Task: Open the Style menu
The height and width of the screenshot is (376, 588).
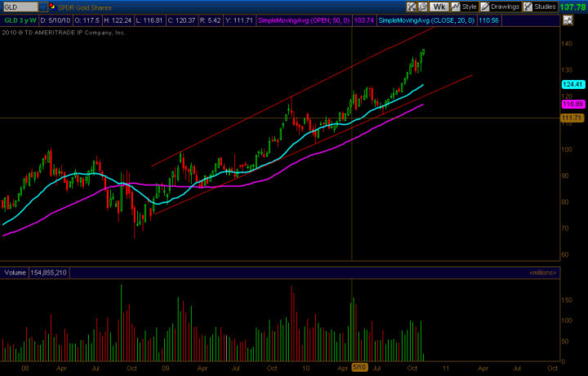Action: coord(464,7)
